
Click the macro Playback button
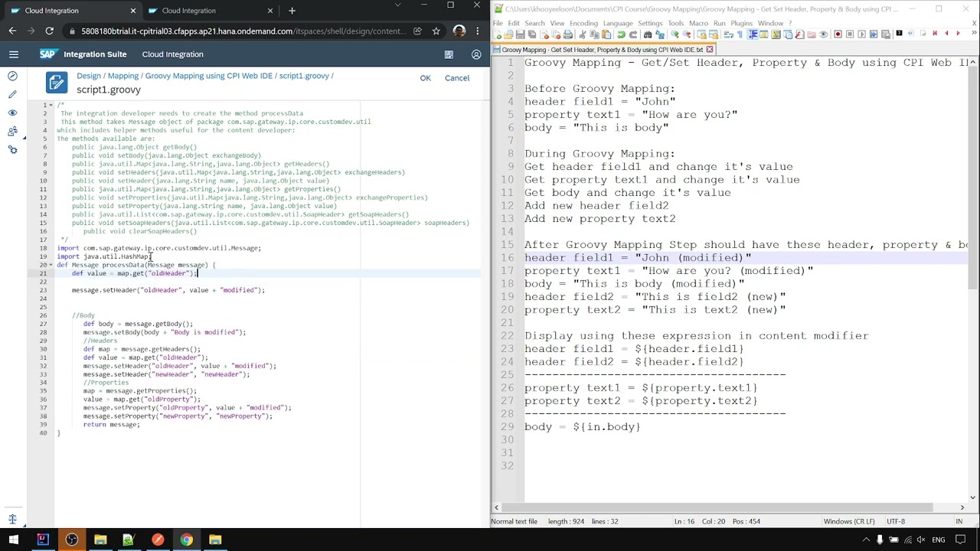[x=861, y=34]
